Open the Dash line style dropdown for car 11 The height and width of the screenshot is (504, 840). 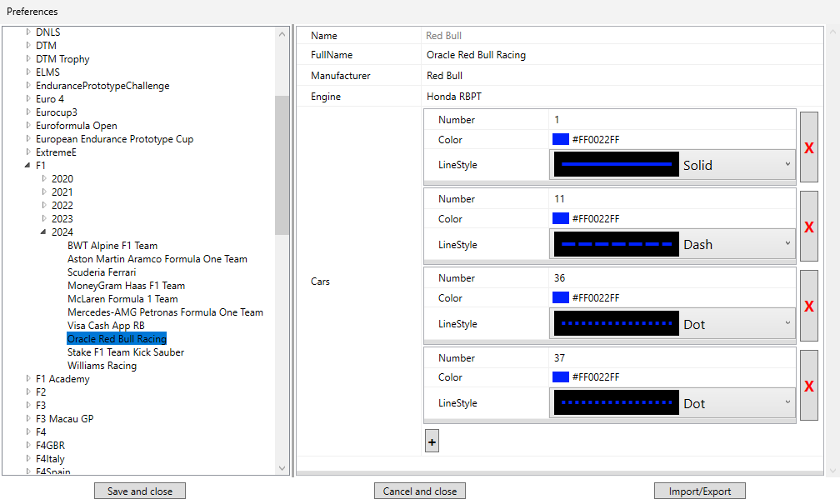coord(672,244)
